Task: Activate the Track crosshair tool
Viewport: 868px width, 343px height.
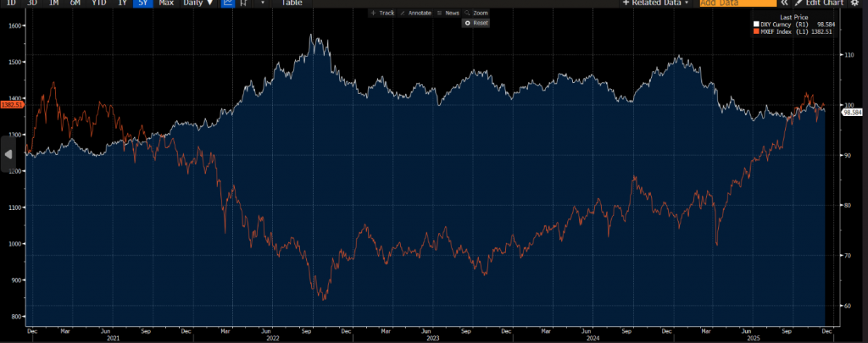Action: click(x=382, y=14)
